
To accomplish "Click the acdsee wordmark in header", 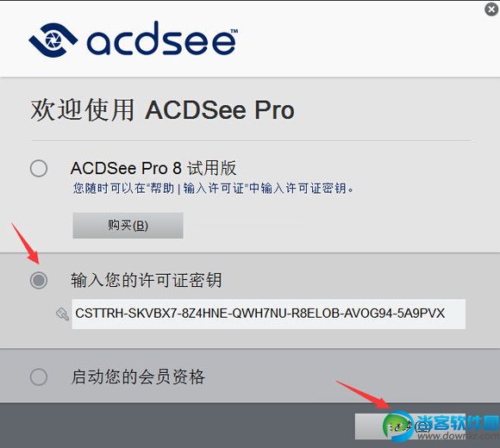I will point(162,39).
